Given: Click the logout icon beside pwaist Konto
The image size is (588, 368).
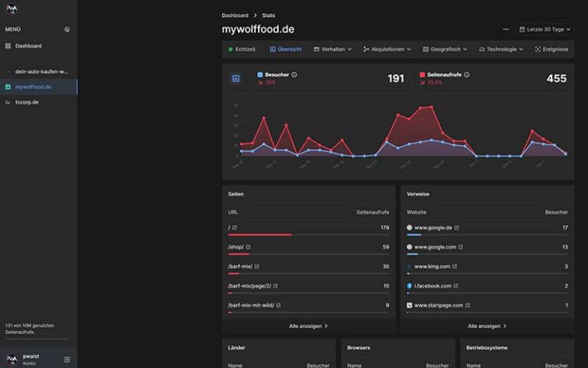Looking at the screenshot, I should (67, 360).
